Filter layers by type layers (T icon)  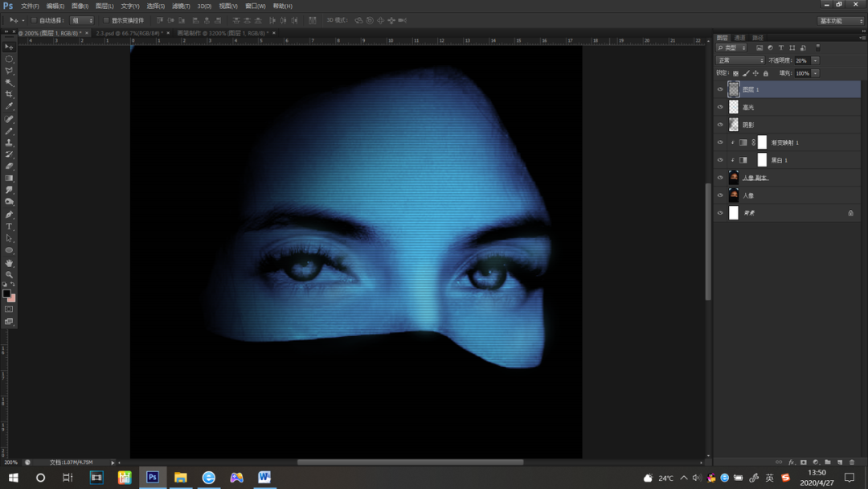coord(781,47)
